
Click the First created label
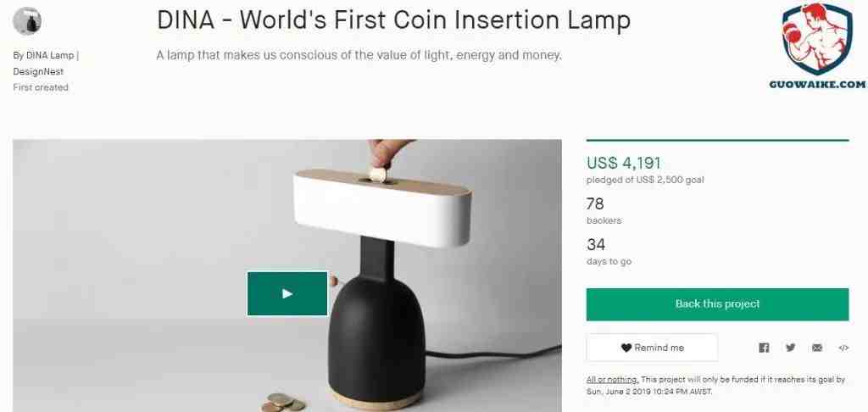(x=41, y=87)
